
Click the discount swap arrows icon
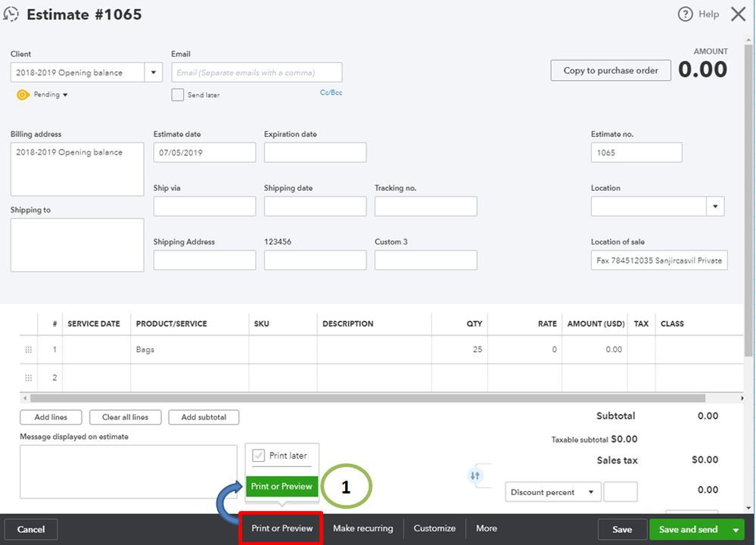475,476
